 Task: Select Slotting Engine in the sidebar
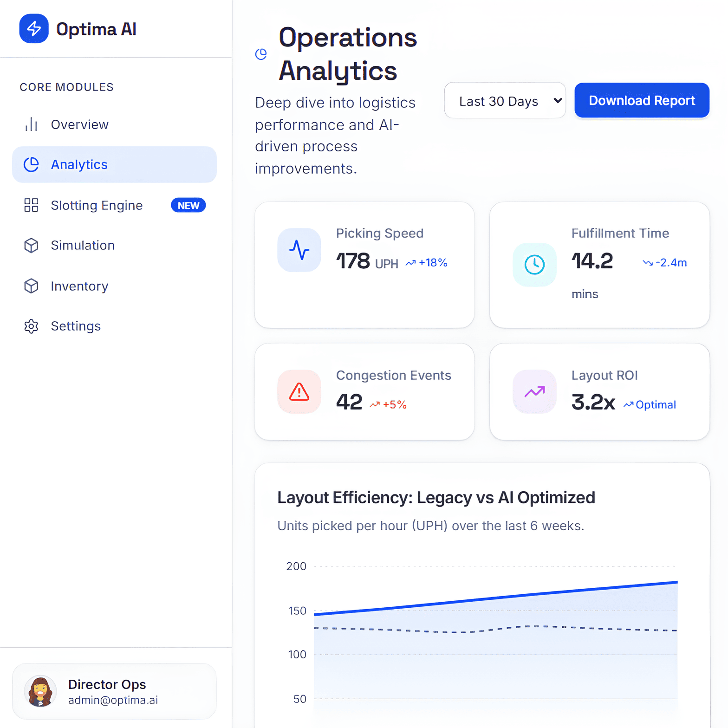[97, 205]
